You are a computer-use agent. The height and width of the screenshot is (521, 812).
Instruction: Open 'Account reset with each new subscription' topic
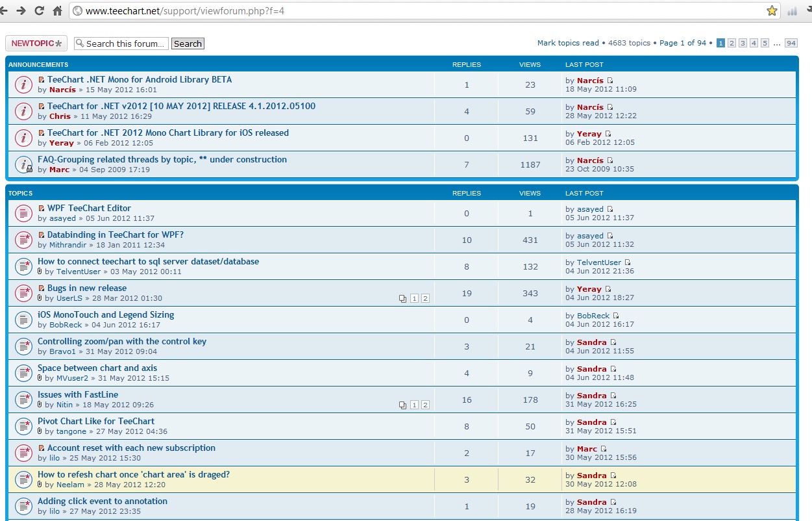click(x=131, y=448)
